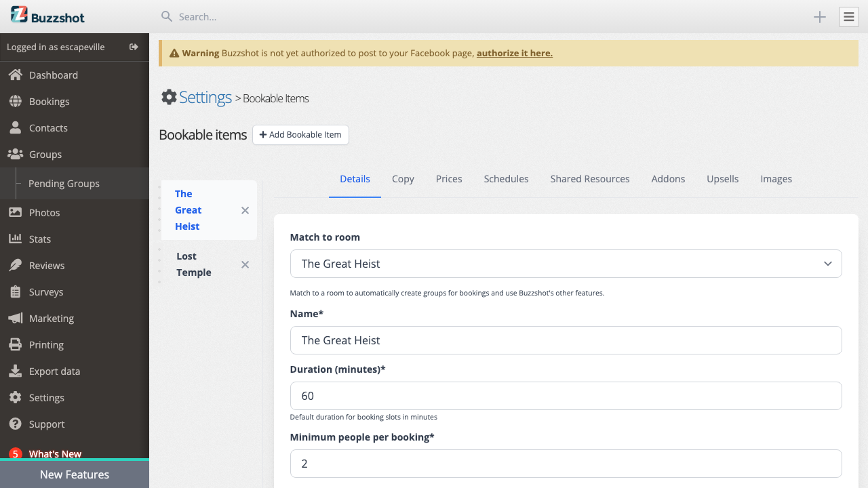868x488 pixels.
Task: Create new item with the plus icon
Action: [x=819, y=17]
